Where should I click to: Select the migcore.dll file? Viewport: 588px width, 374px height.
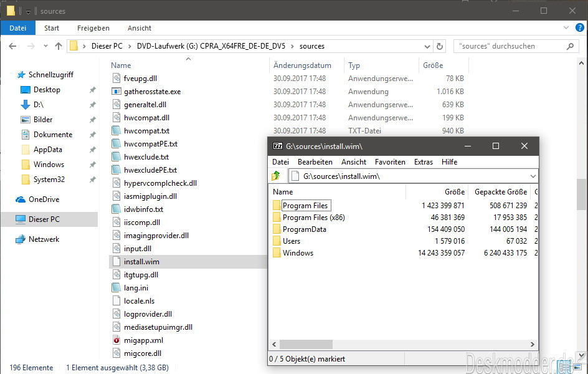(143, 353)
